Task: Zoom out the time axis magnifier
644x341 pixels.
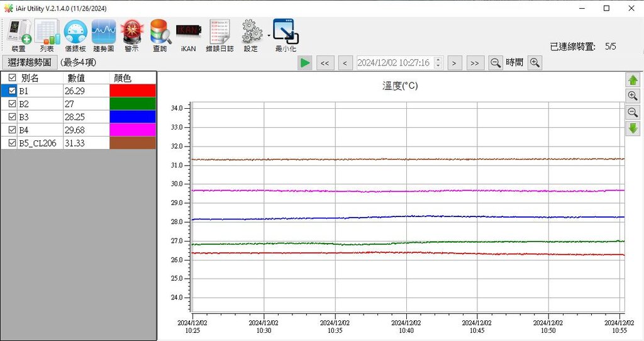Action: click(x=496, y=63)
